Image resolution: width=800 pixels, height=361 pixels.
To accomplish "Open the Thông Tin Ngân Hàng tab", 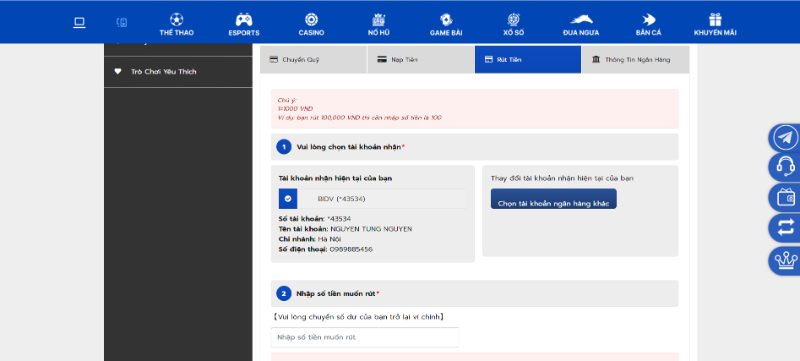I will (x=635, y=60).
